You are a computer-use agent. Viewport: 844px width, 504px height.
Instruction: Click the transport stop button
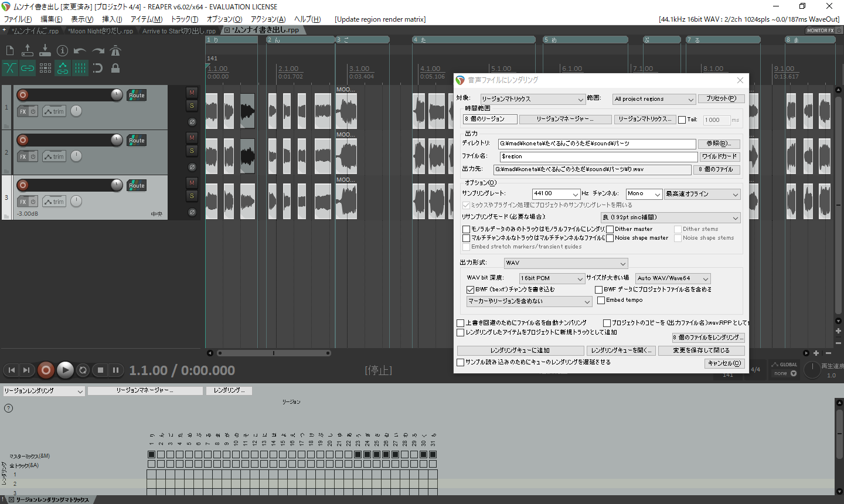click(100, 370)
